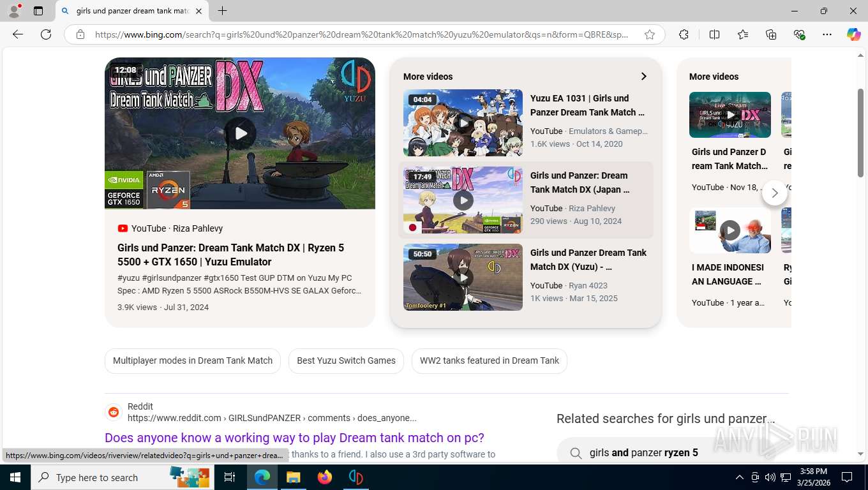Play the 50:50 Tomfoolery video thumbnail
Screen dimensions: 868x490
463,277
